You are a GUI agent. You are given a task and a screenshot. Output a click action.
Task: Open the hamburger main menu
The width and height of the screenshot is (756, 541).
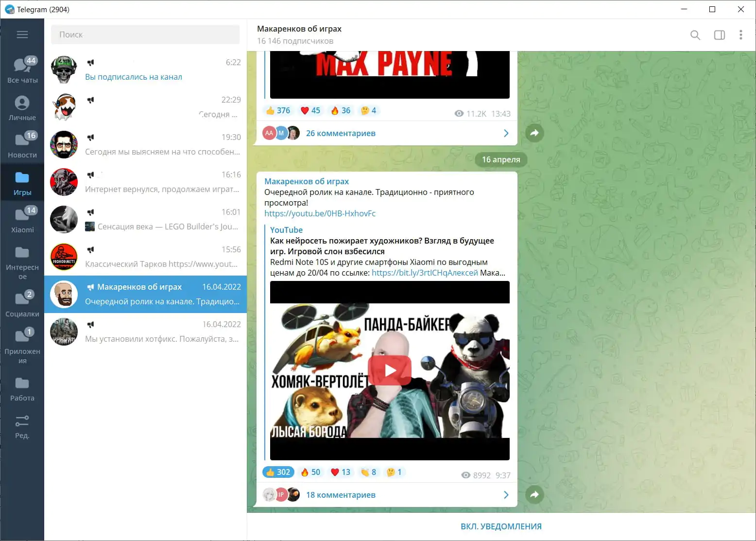[22, 35]
